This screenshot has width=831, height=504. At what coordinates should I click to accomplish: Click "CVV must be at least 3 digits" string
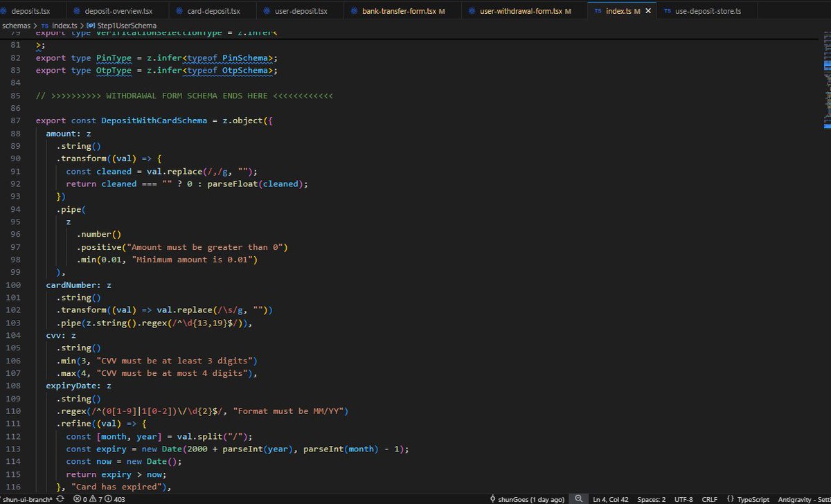coord(174,361)
